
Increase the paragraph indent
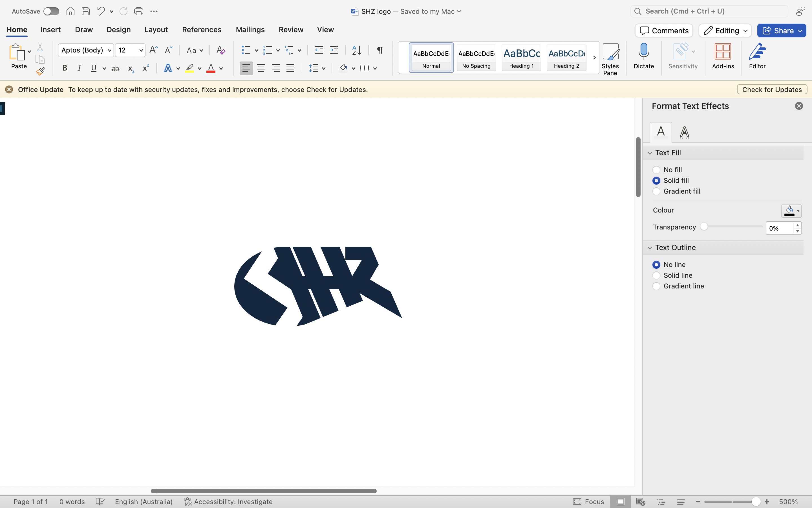[x=334, y=50]
